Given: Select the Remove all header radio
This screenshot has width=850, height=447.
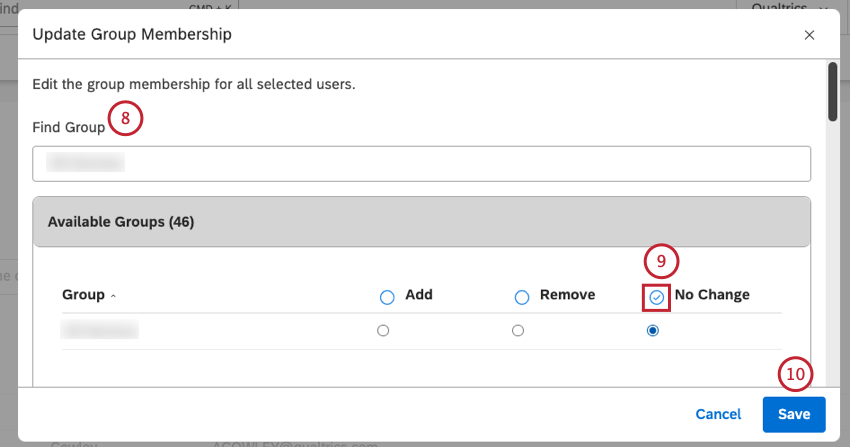Looking at the screenshot, I should point(522,297).
